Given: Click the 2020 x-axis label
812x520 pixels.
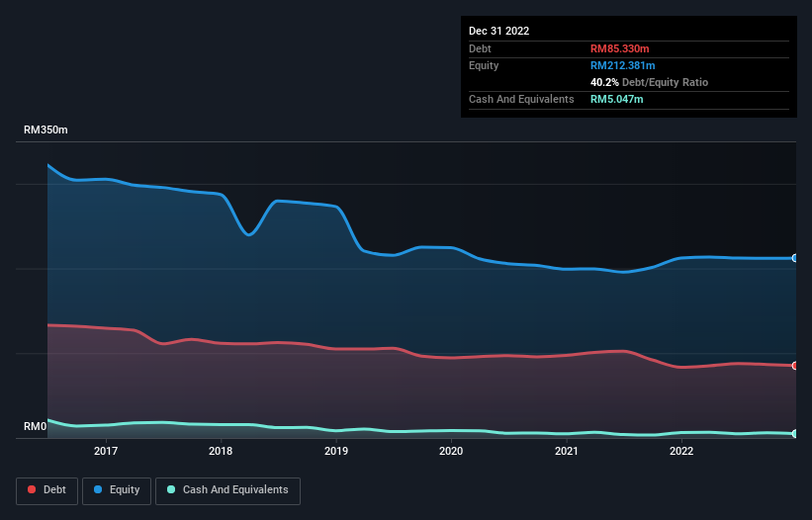Looking at the screenshot, I should pos(451,451).
